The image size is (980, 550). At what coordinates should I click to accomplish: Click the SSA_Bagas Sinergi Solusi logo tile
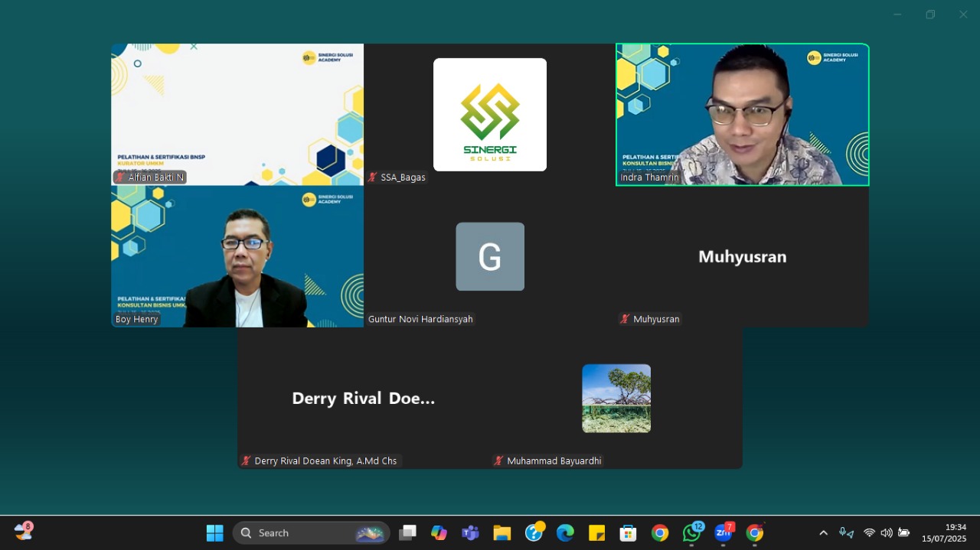(490, 115)
